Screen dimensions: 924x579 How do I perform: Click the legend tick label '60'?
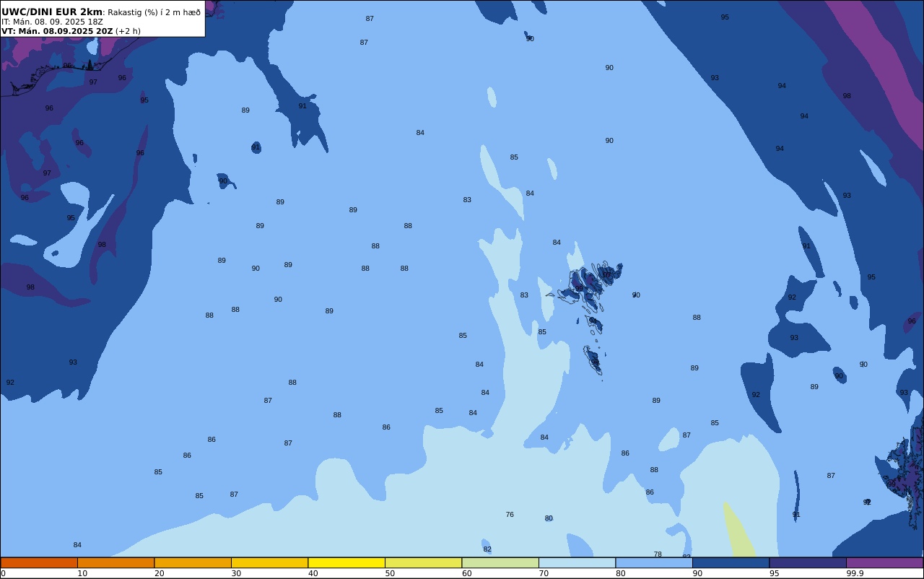click(x=467, y=573)
